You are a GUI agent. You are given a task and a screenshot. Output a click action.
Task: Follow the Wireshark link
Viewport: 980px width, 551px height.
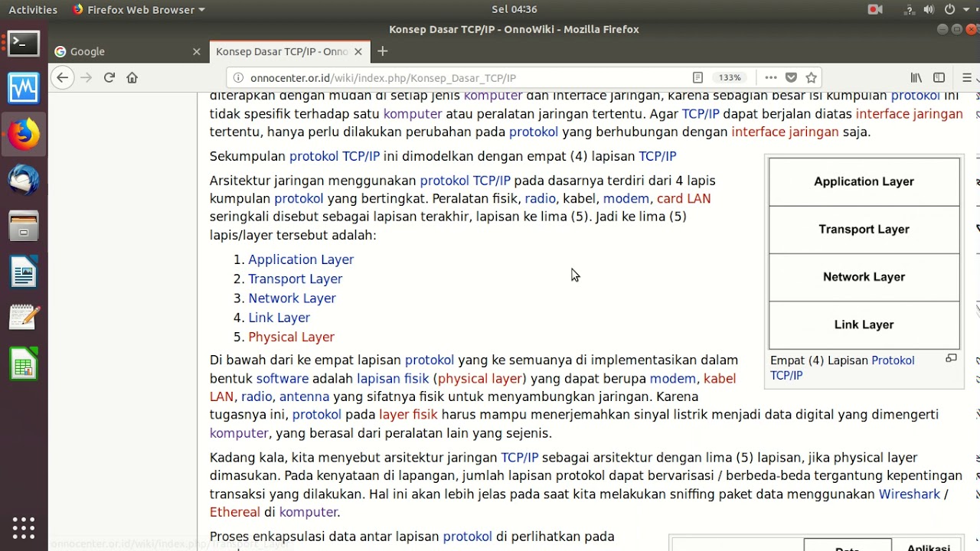click(909, 494)
